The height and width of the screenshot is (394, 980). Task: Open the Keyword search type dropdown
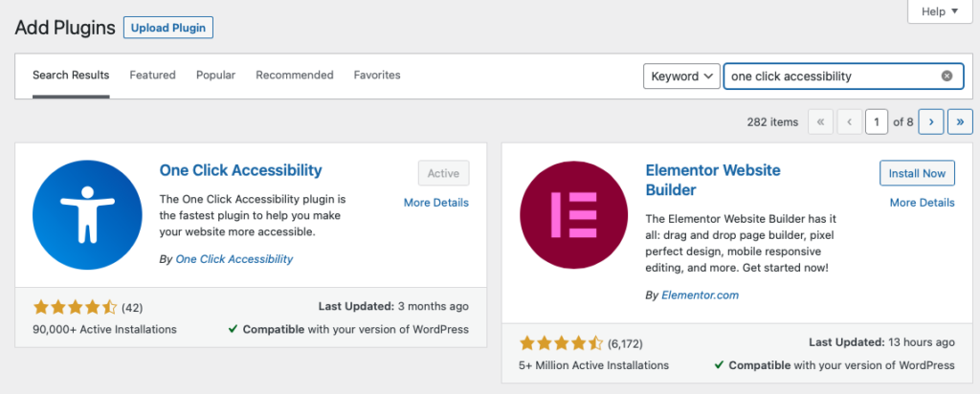(x=680, y=77)
